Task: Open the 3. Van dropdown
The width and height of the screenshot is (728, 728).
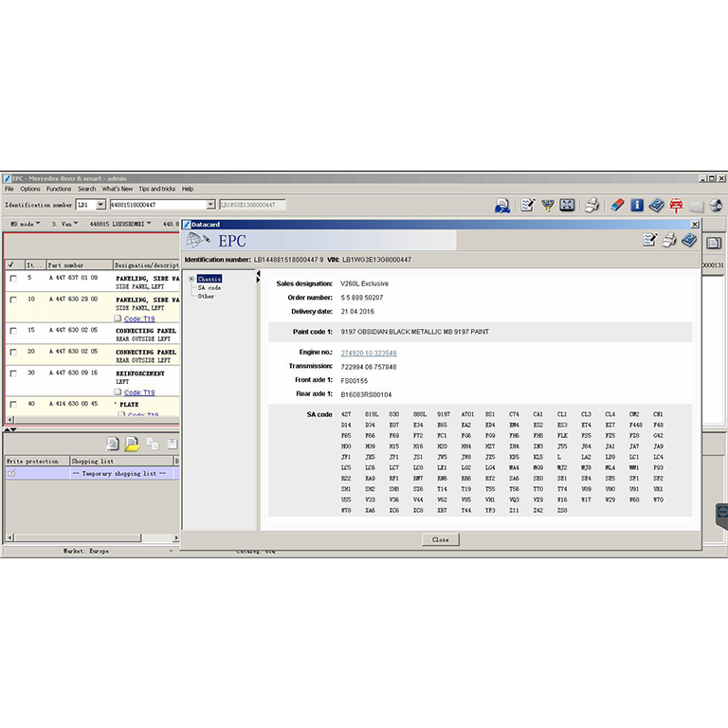Action: (x=64, y=224)
